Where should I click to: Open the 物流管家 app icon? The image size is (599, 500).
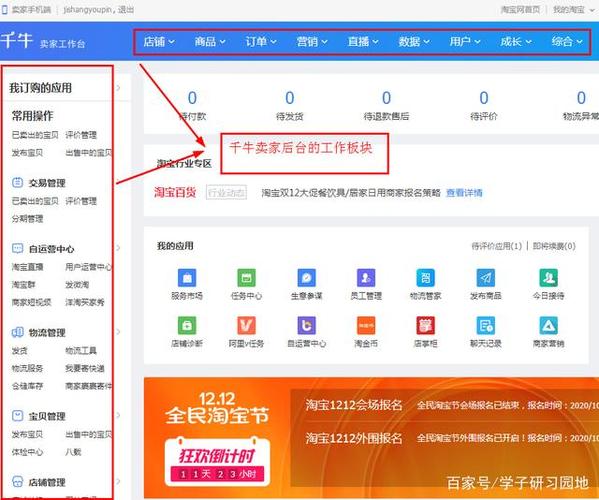pos(425,278)
